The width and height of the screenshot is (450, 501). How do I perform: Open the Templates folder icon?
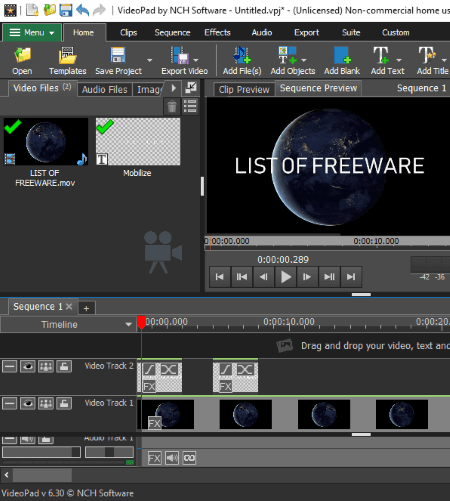click(x=68, y=55)
